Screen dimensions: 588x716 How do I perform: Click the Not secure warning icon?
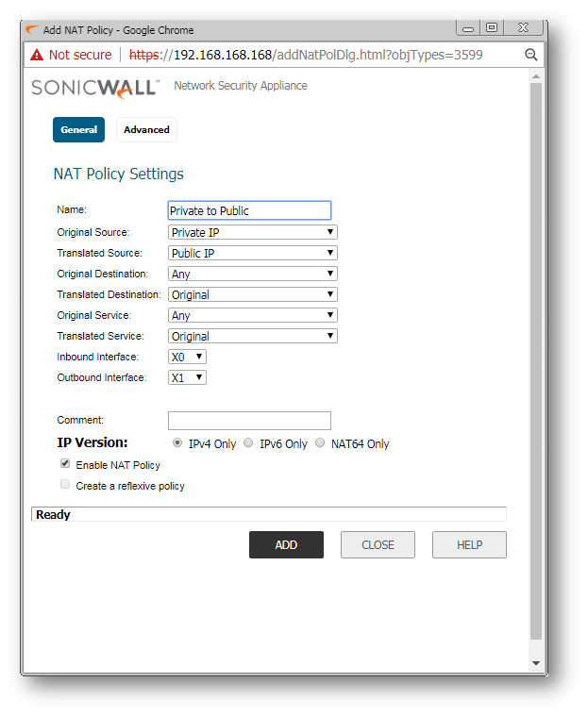pyautogui.click(x=37, y=55)
